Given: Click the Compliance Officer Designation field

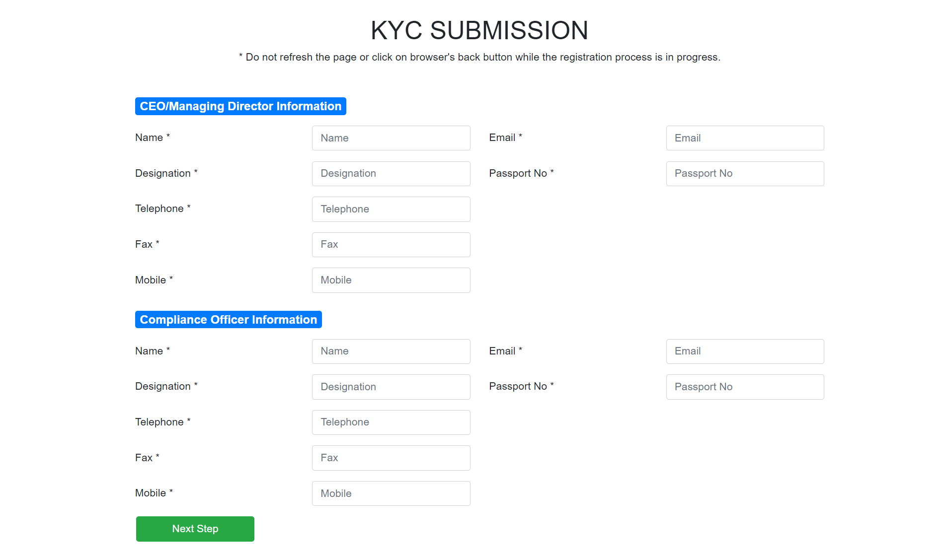Looking at the screenshot, I should pyautogui.click(x=391, y=387).
